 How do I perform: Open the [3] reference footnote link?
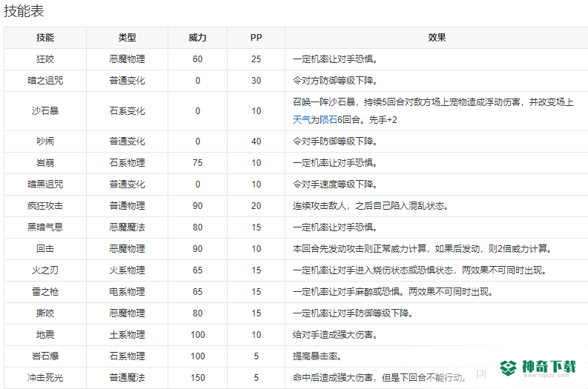pos(481,373)
